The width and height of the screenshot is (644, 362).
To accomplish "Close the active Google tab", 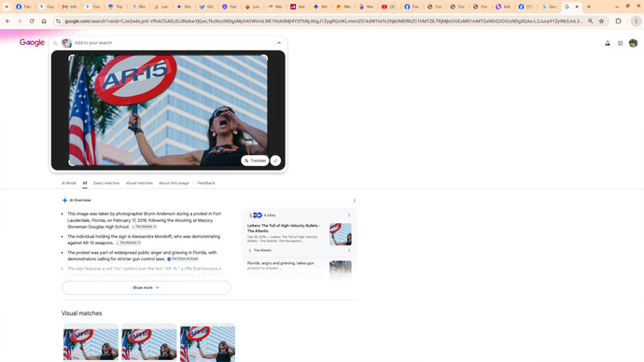I will (577, 7).
